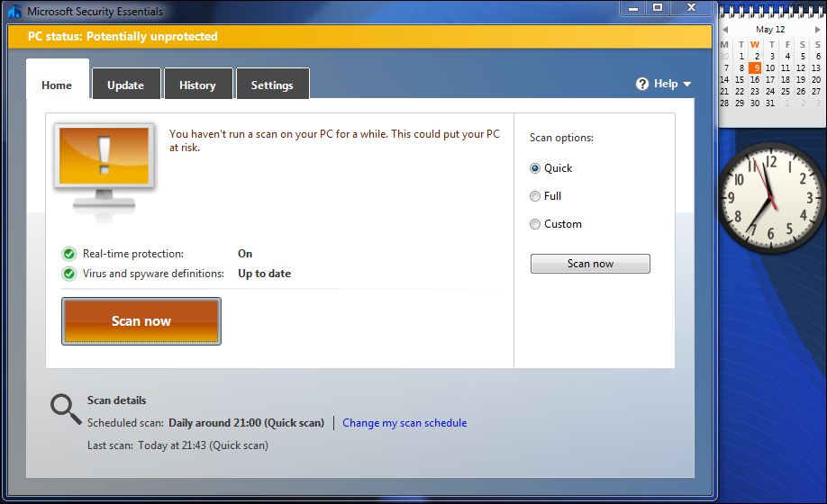The height and width of the screenshot is (504, 827).
Task: Select the Full scan option
Action: [535, 196]
